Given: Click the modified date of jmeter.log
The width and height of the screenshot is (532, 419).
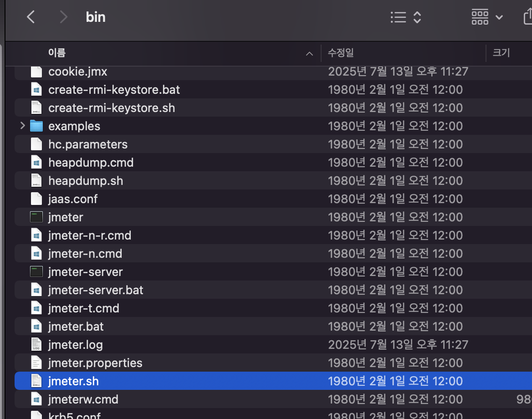Looking at the screenshot, I should click(x=398, y=345).
